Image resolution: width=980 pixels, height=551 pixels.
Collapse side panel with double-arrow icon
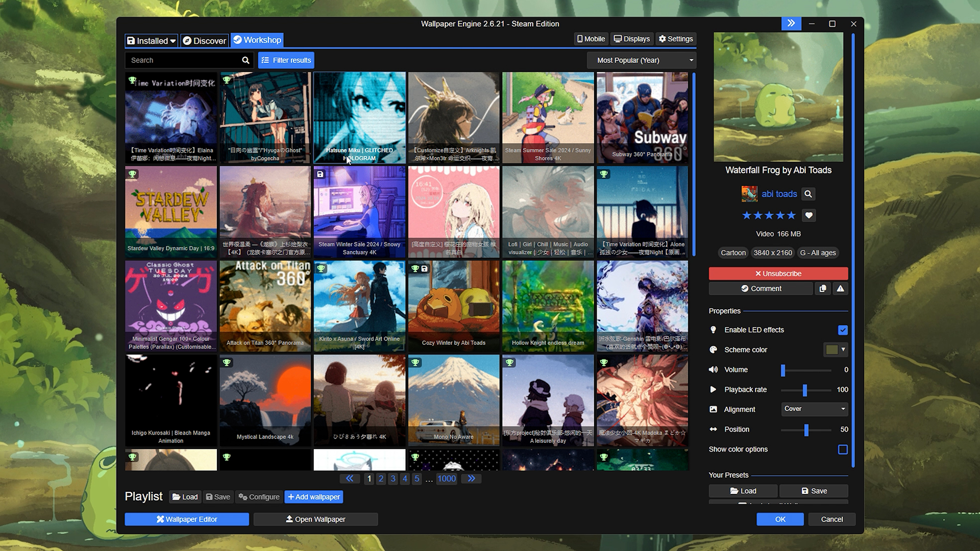[x=791, y=23]
